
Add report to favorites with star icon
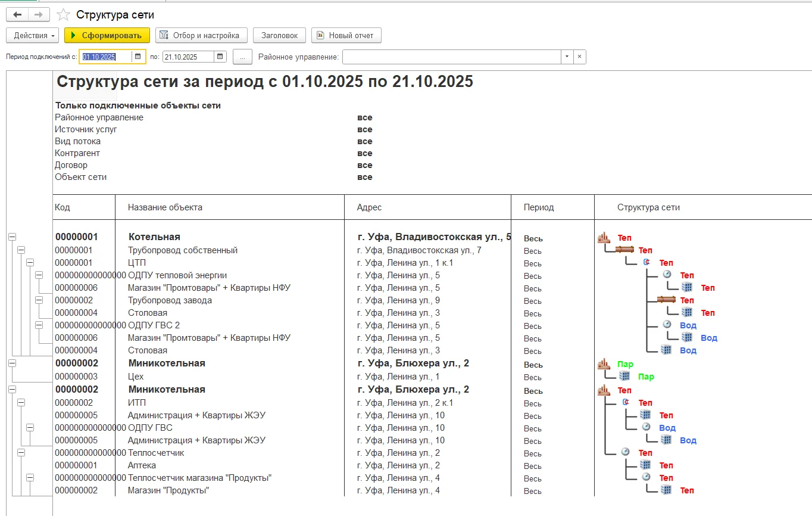63,14
